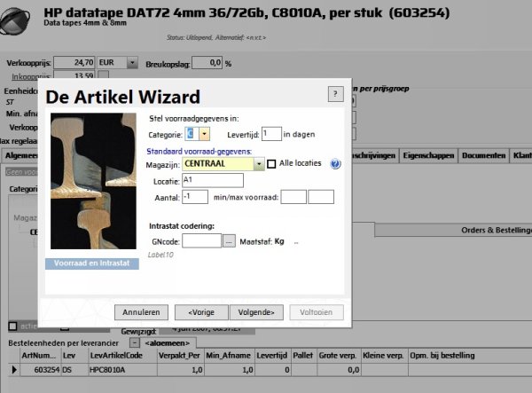This screenshot has width=532, height=393.
Task: Open the GNcode lookup ellipsis button
Action: (x=229, y=241)
